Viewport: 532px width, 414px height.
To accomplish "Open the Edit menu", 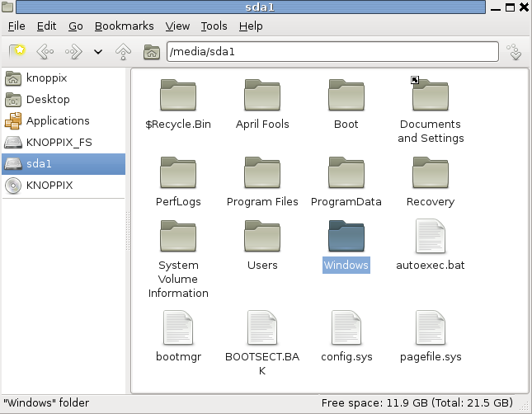I will (x=46, y=26).
